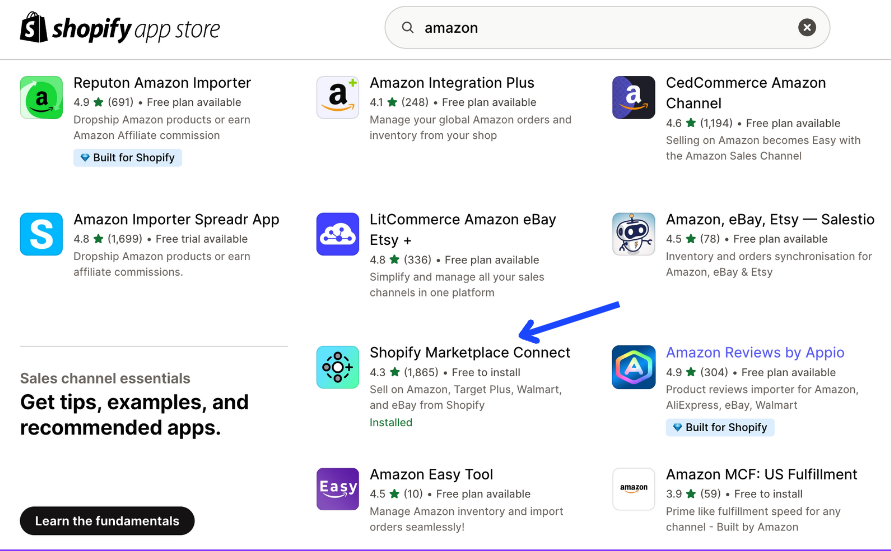Open the Amazon Integration Plus app icon
The width and height of the screenshot is (891, 551).
pos(338,98)
